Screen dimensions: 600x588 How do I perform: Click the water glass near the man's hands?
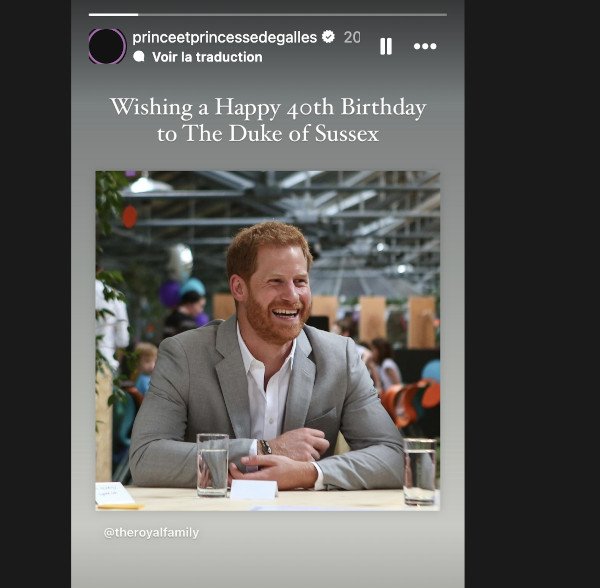coord(213,465)
